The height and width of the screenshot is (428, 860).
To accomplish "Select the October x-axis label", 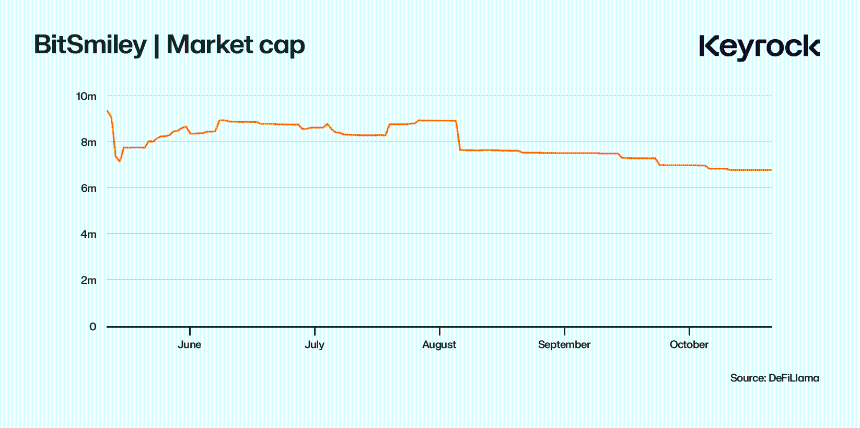I will click(x=688, y=345).
